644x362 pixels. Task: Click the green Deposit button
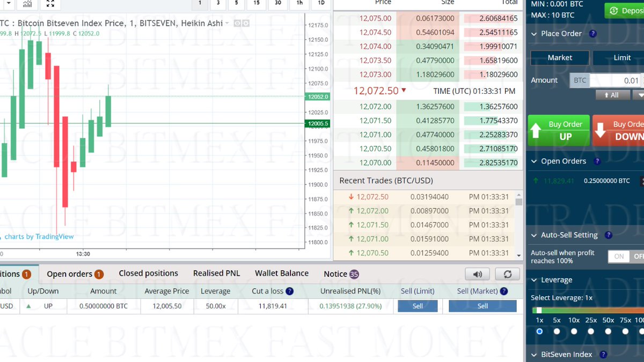(624, 11)
